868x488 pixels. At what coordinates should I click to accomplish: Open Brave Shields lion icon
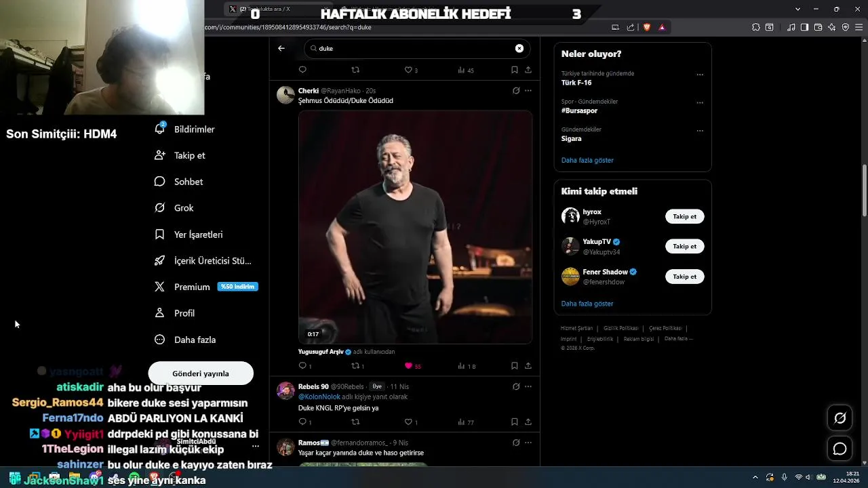pos(646,27)
